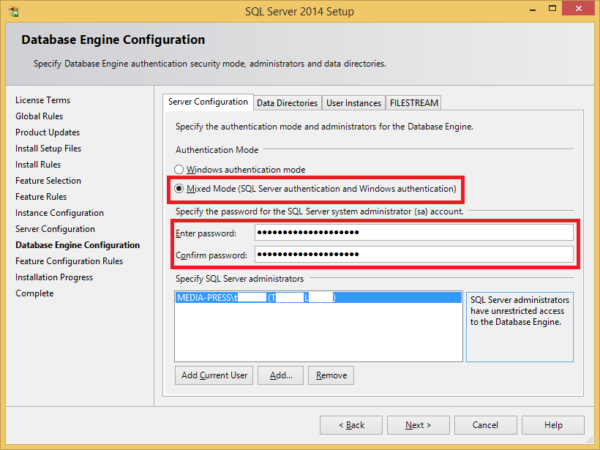Click the bold Database Engine Configuration step

click(78, 245)
